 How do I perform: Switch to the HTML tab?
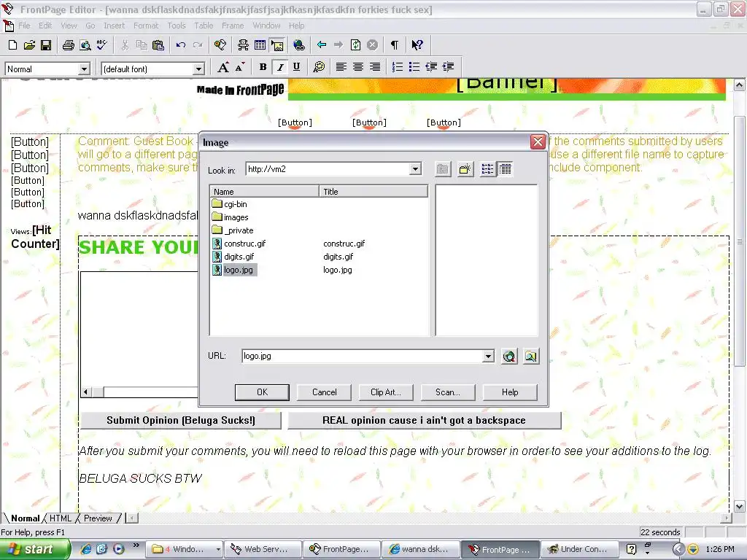pyautogui.click(x=61, y=518)
